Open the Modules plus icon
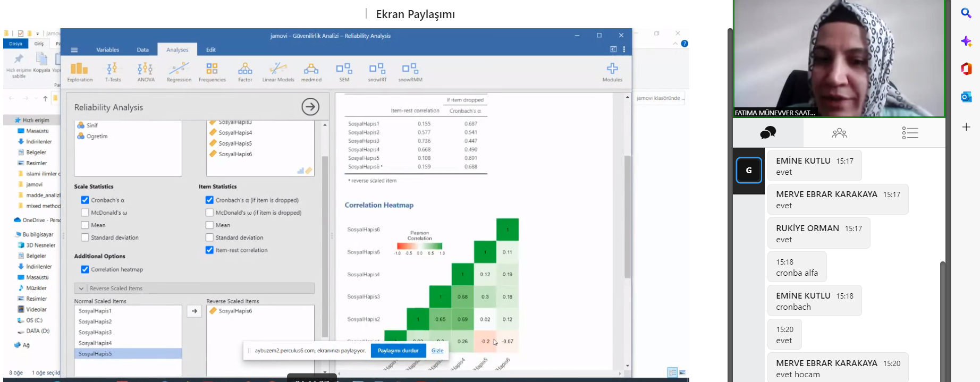Image resolution: width=980 pixels, height=382 pixels. 612,72
